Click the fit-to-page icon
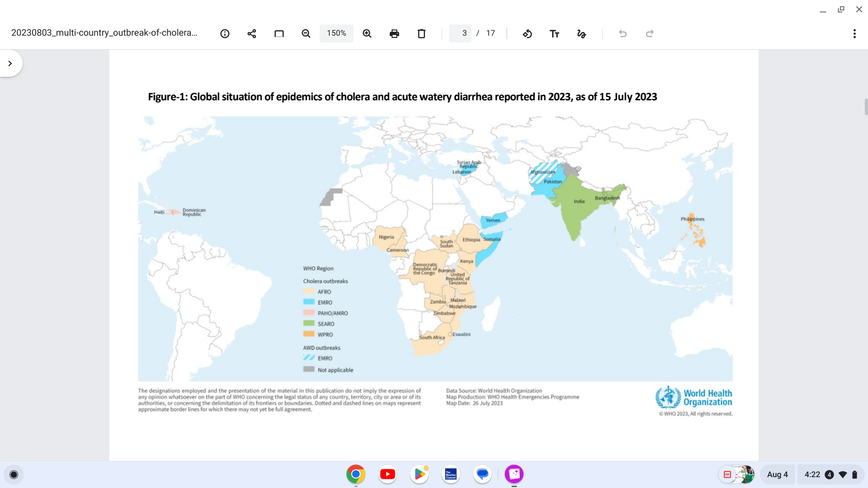Screen dimensions: 868x488 (279, 33)
